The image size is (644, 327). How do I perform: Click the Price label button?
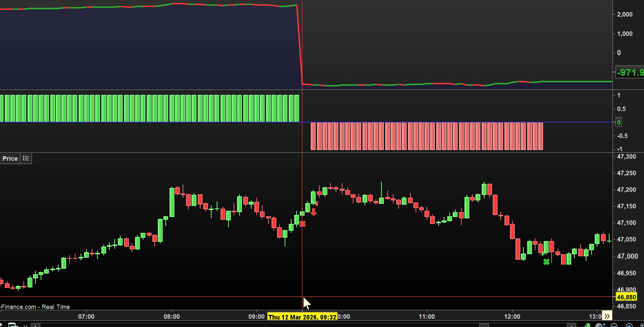click(x=10, y=158)
